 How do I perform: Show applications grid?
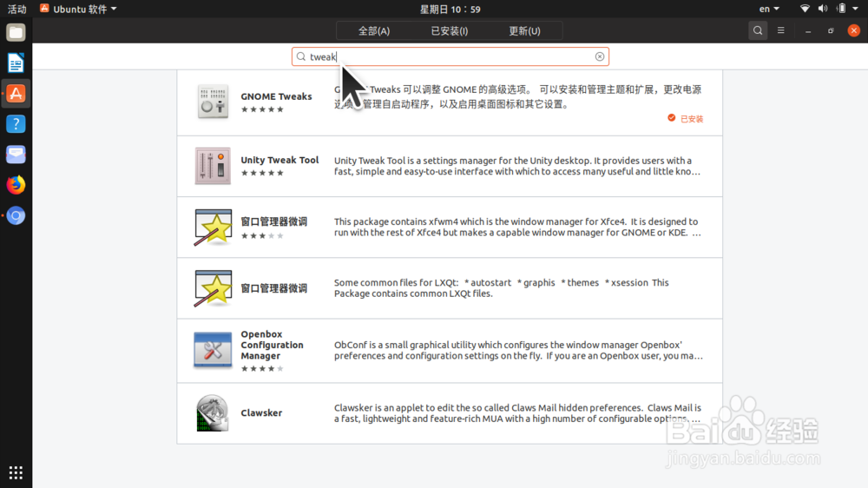(16, 472)
